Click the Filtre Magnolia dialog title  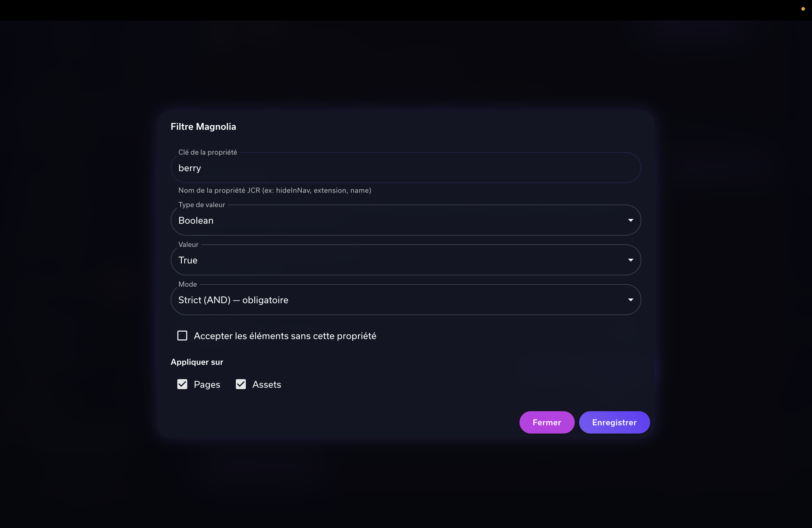pyautogui.click(x=203, y=126)
